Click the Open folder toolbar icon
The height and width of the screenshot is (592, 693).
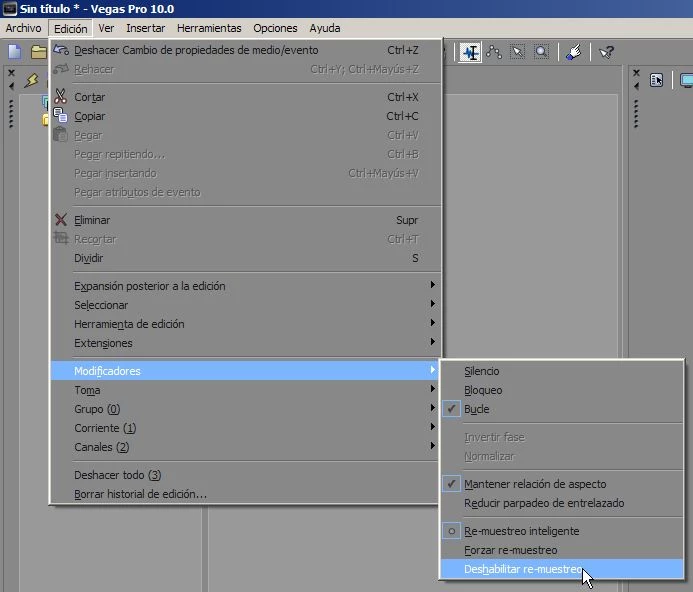(x=39, y=52)
